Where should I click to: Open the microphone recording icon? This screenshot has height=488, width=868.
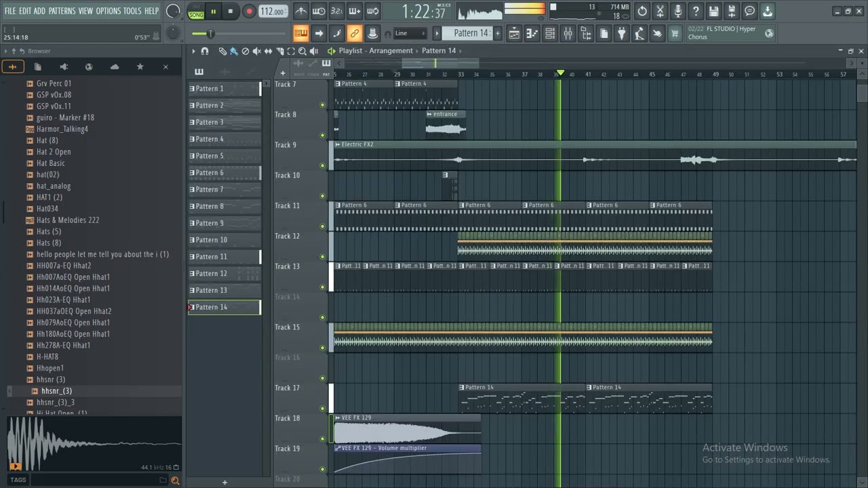[677, 11]
